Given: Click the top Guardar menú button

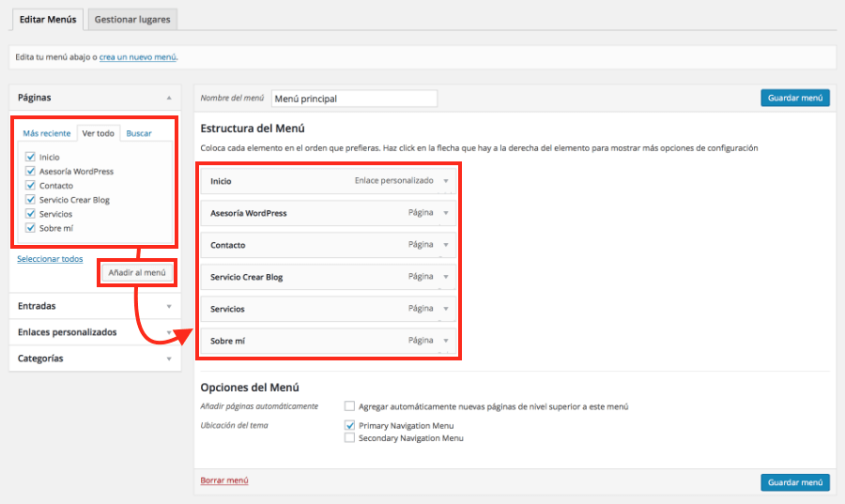Looking at the screenshot, I should coord(794,98).
